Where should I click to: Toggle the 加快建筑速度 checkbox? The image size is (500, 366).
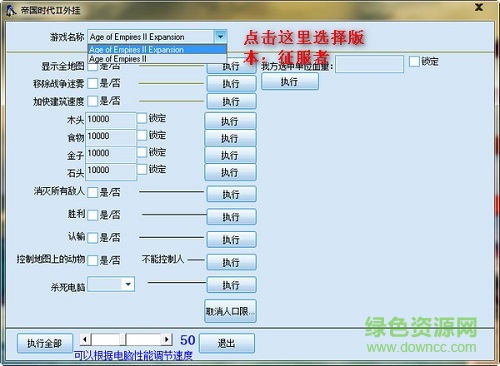tap(92, 101)
